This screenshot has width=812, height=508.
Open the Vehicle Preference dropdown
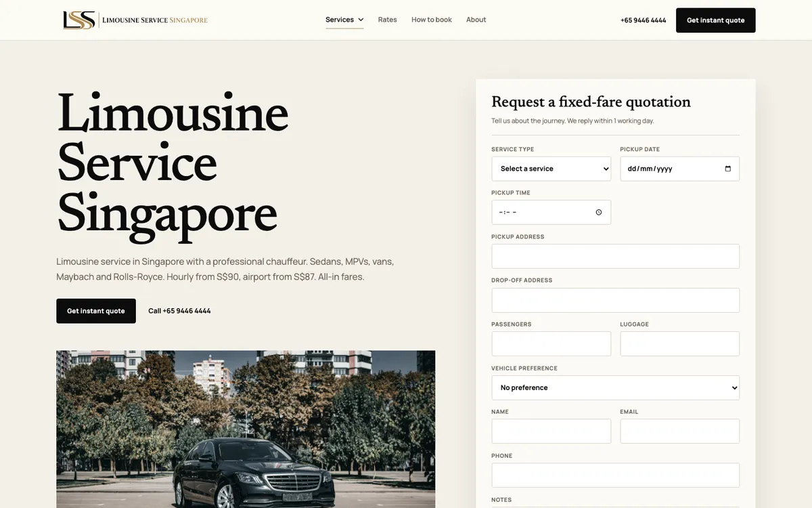[616, 387]
